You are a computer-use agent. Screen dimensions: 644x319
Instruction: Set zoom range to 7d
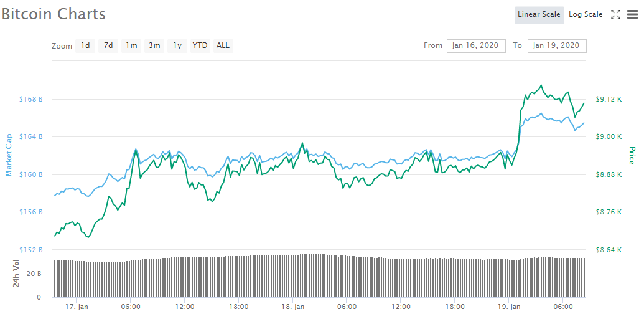(x=108, y=46)
